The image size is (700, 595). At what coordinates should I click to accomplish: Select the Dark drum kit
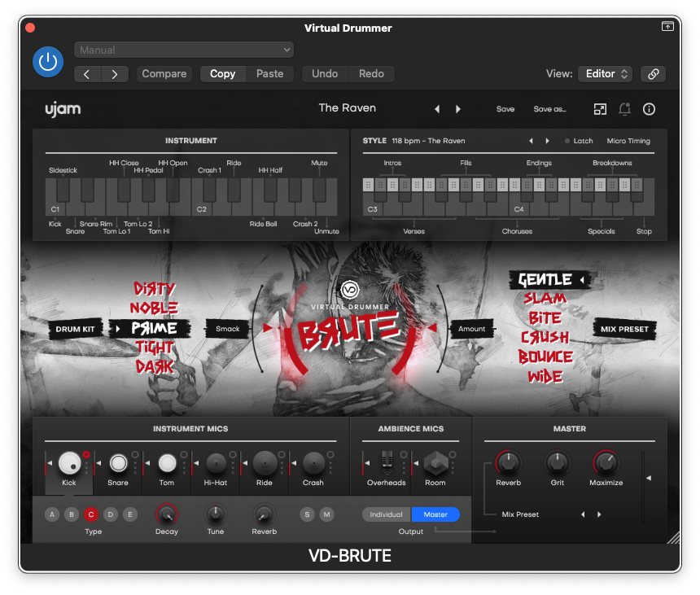155,367
